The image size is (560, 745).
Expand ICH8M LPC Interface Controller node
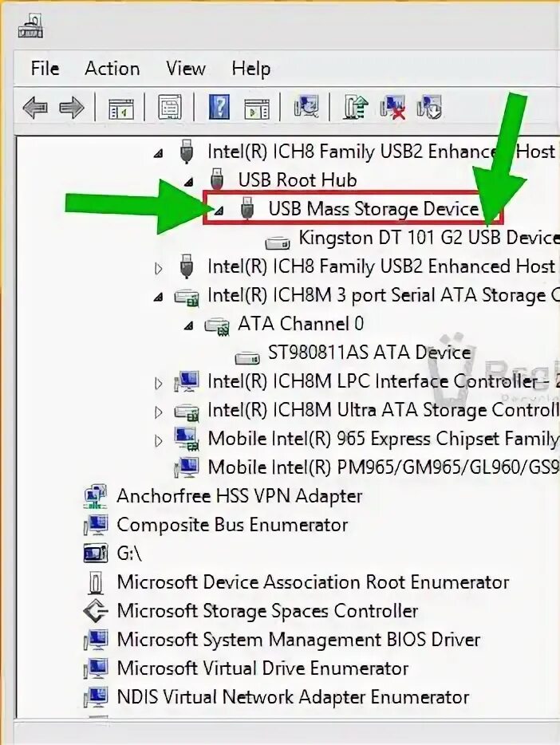[x=159, y=384]
